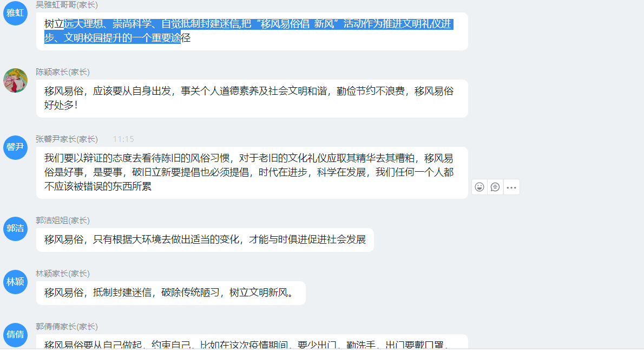
Task: Click the emoji reaction icon
Action: point(479,187)
